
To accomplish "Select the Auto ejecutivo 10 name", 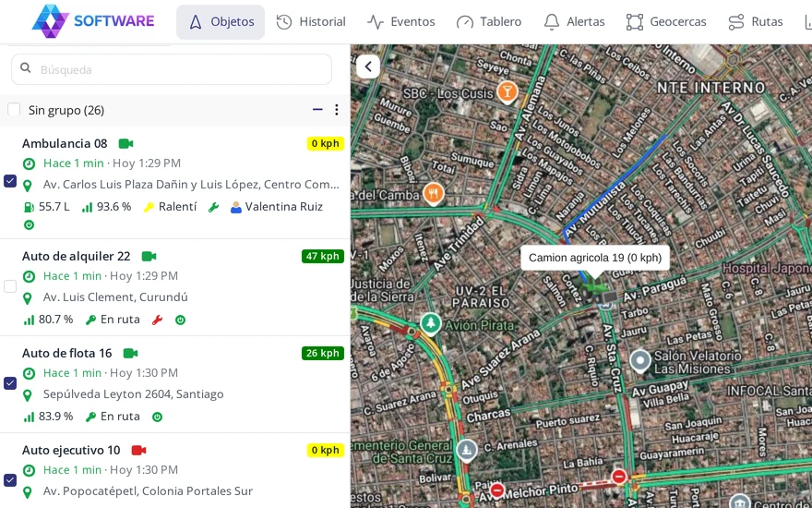I will 71,450.
